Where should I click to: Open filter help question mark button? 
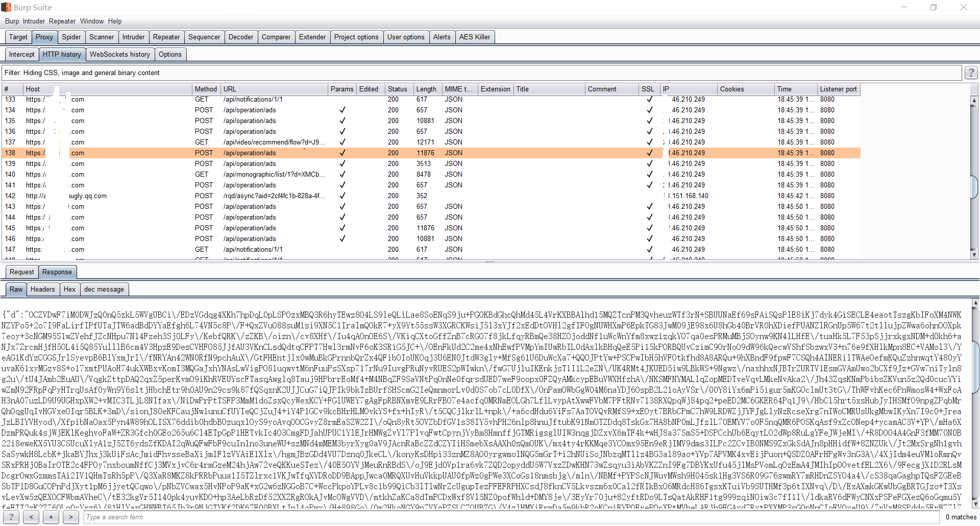point(971,73)
